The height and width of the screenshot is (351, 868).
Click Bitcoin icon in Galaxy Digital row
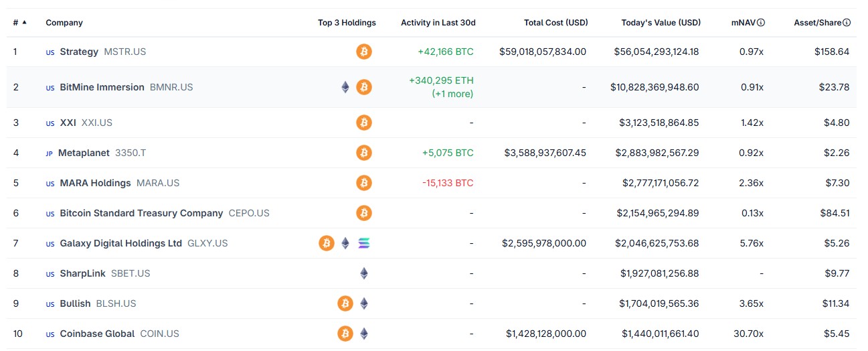327,243
